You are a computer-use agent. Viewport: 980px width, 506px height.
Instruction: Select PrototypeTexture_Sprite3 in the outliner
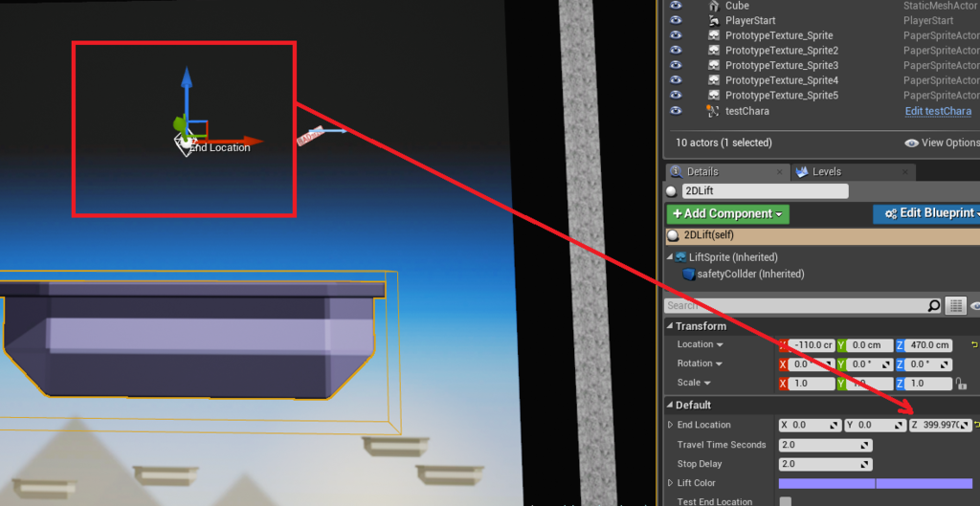781,66
